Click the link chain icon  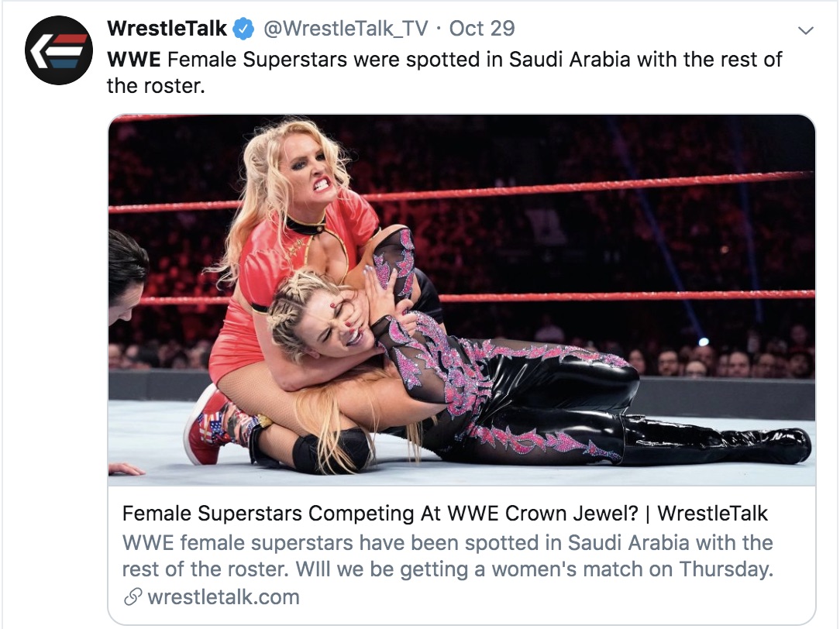pos(133,596)
